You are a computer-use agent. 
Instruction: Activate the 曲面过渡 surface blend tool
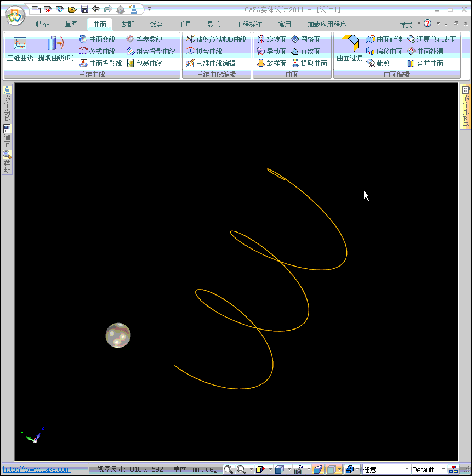tap(349, 49)
